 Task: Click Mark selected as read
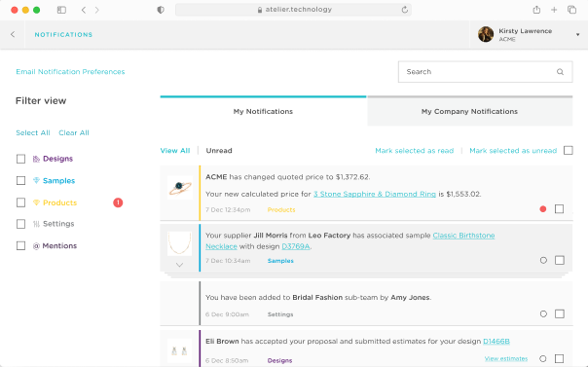coord(415,151)
